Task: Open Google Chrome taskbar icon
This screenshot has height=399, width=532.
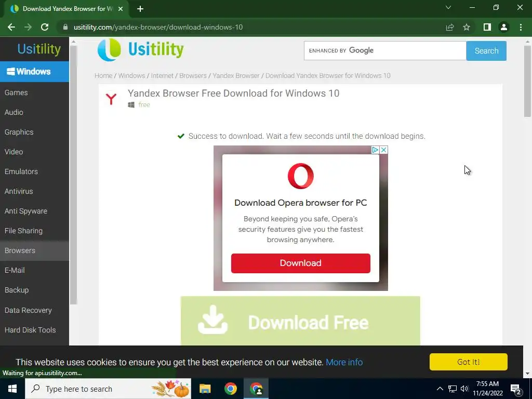Action: 230,389
